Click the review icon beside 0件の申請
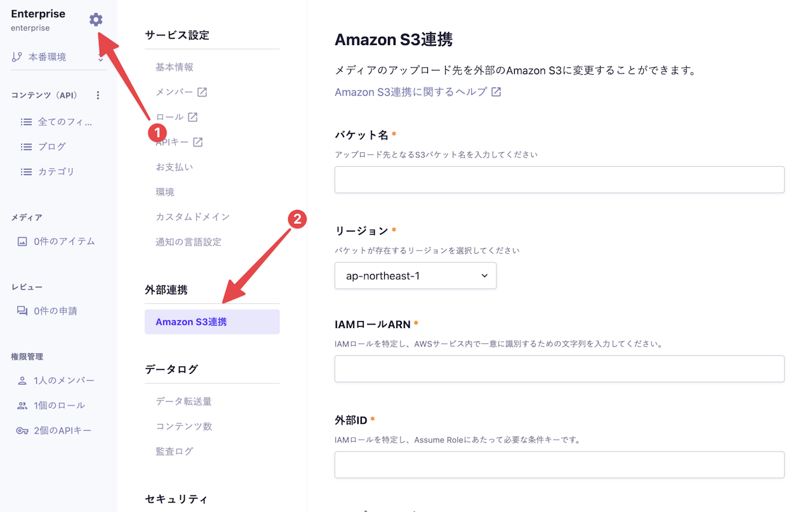The height and width of the screenshot is (512, 812). point(22,311)
